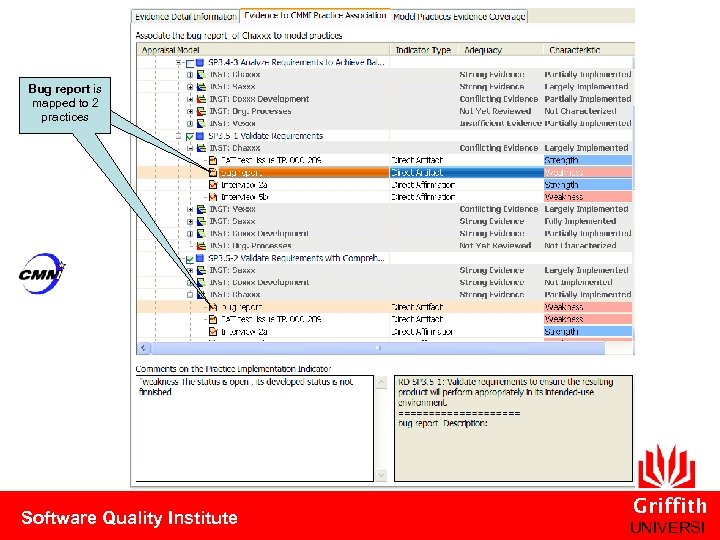
Task: Click the second instance's chart icon under SP3.4-3
Action: click(x=201, y=87)
